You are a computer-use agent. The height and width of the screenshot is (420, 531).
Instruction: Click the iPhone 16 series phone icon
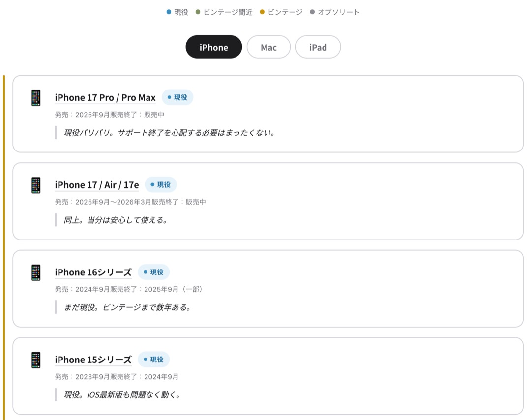36,272
